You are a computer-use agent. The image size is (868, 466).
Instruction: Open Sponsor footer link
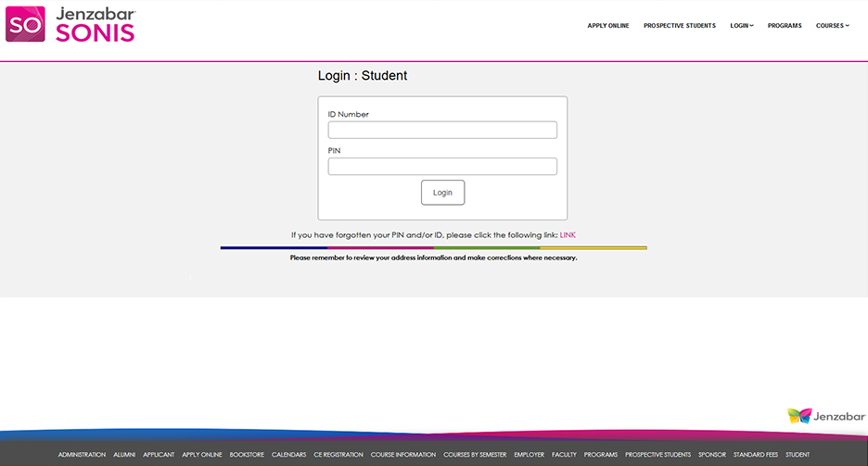(x=712, y=454)
